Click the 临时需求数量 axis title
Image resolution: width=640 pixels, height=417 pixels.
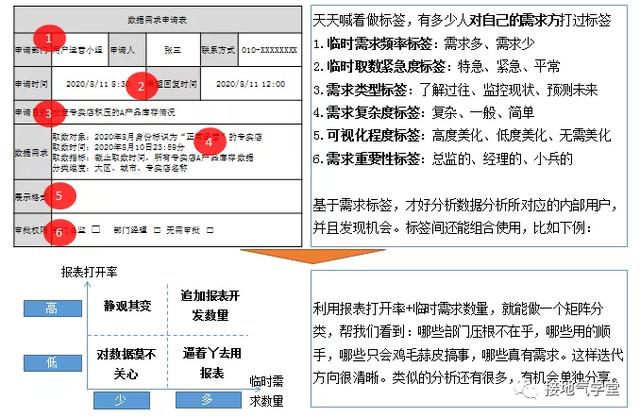[x=267, y=391]
